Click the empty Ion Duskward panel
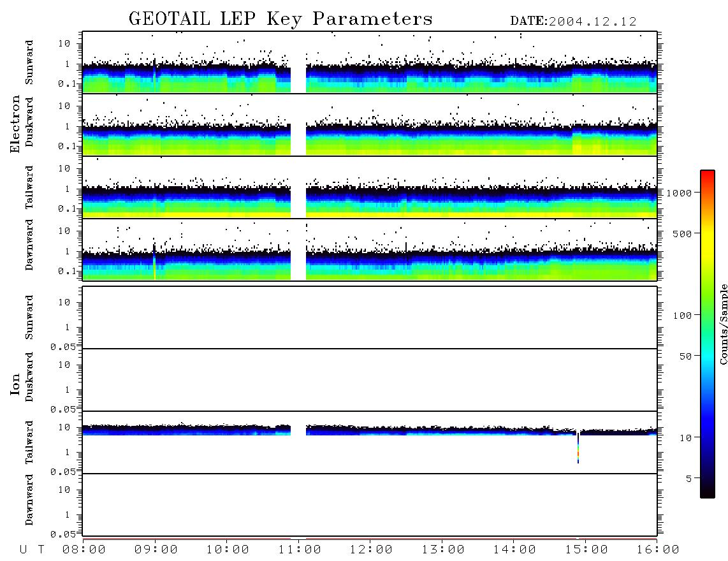Screen dimensions: 728x561 tap(370, 380)
